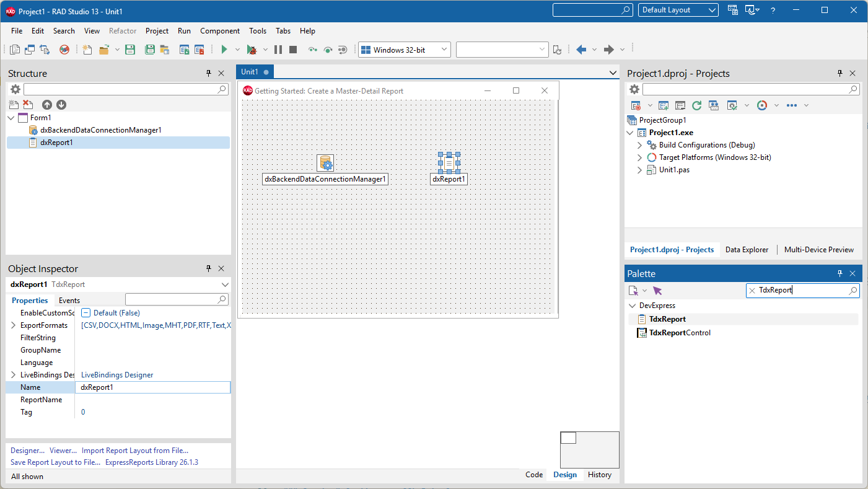Pin the Palette panel
Screen dimensions: 868x489
click(x=840, y=273)
